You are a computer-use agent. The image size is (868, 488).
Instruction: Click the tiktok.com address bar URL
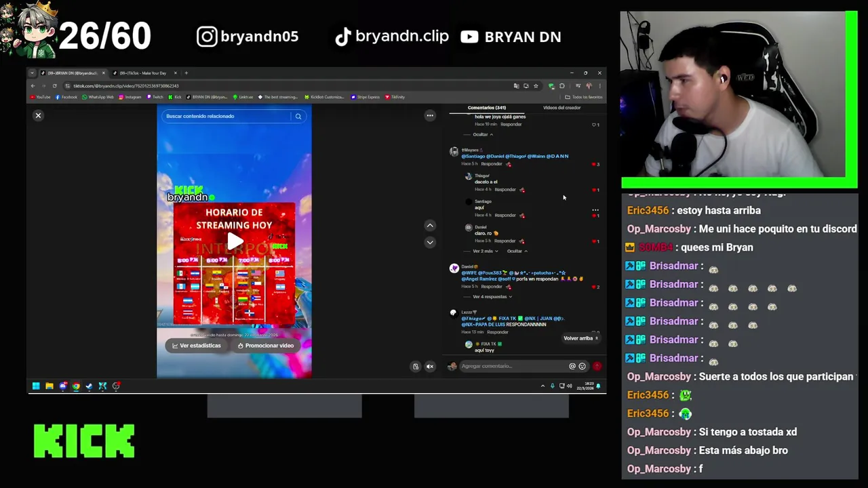point(125,86)
